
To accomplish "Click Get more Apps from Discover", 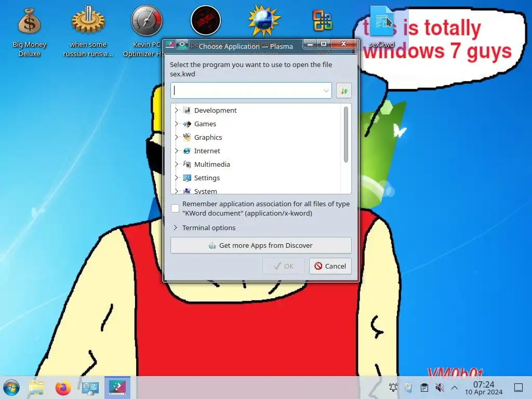I will click(261, 245).
